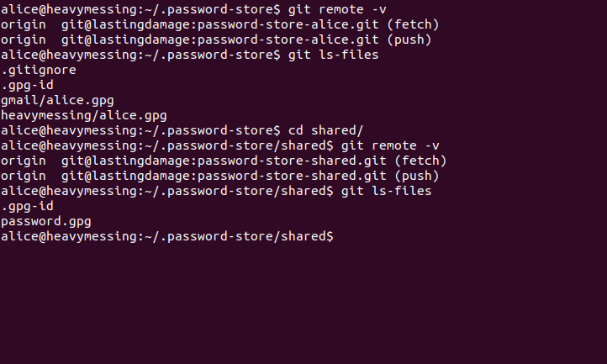Click the 'git remote -v' command on first line

click(x=337, y=9)
